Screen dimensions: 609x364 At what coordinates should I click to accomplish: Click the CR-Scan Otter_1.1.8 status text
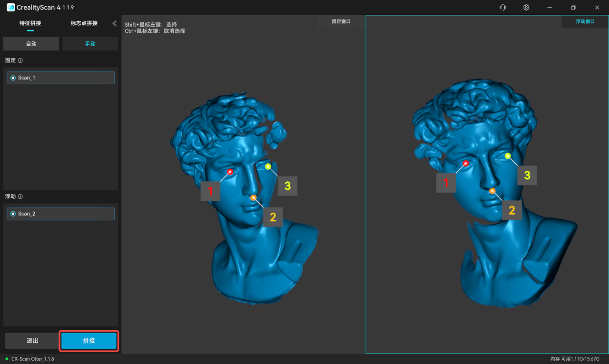32,359
